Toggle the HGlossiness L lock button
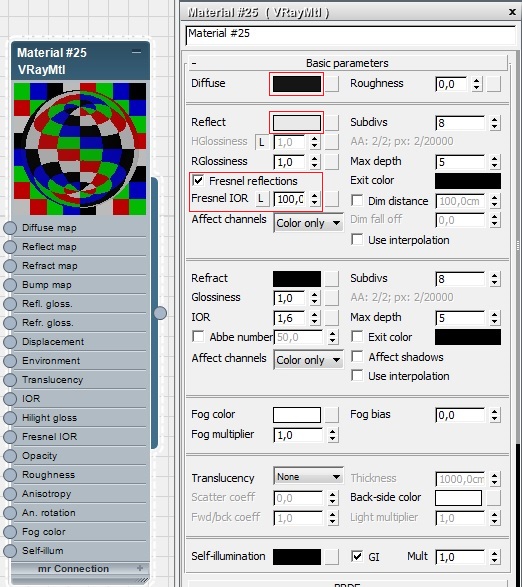 [x=262, y=142]
